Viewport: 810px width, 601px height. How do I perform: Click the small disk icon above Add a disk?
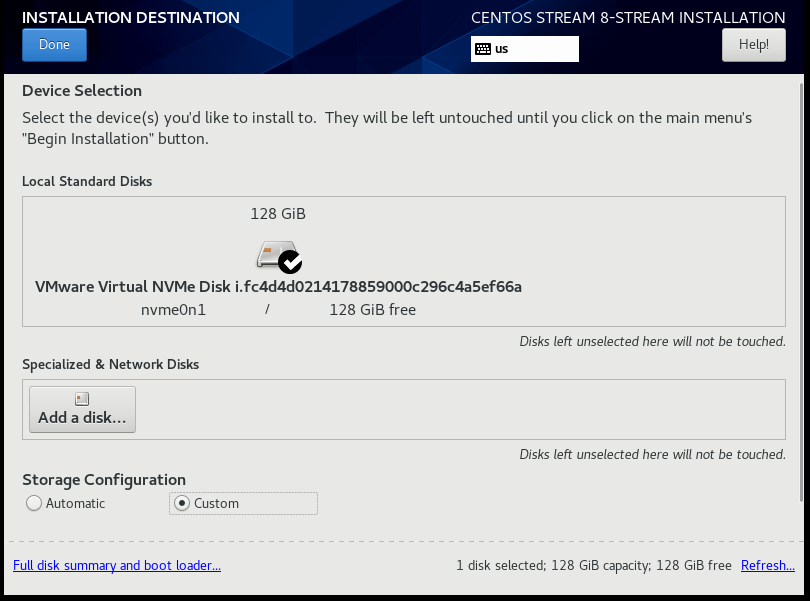click(x=82, y=398)
